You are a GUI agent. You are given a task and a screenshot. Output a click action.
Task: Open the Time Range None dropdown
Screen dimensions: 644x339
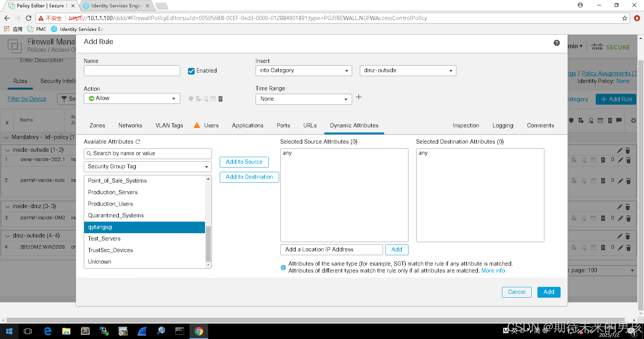coord(303,99)
